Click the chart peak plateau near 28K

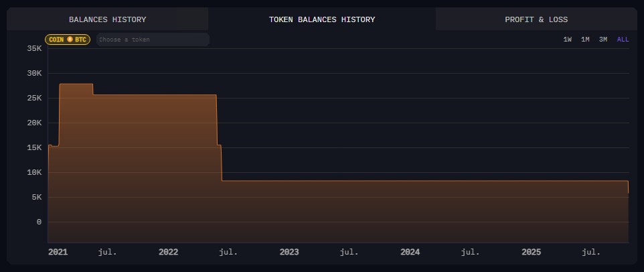click(x=76, y=84)
